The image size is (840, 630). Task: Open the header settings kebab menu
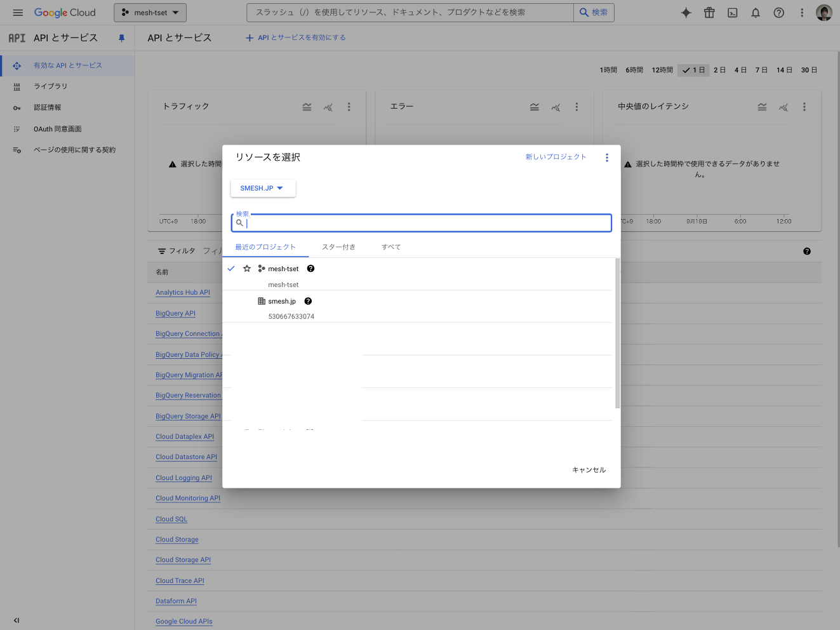coord(802,13)
